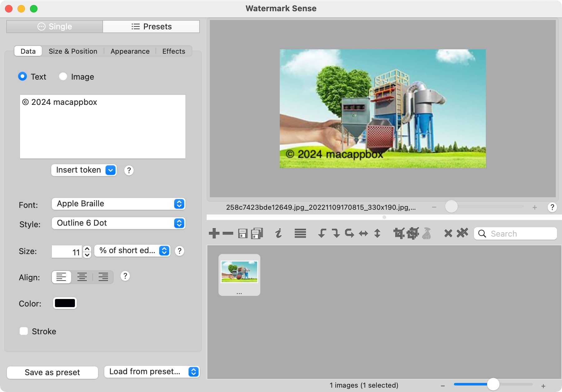
Task: Open the black Color swatch
Action: [65, 303]
